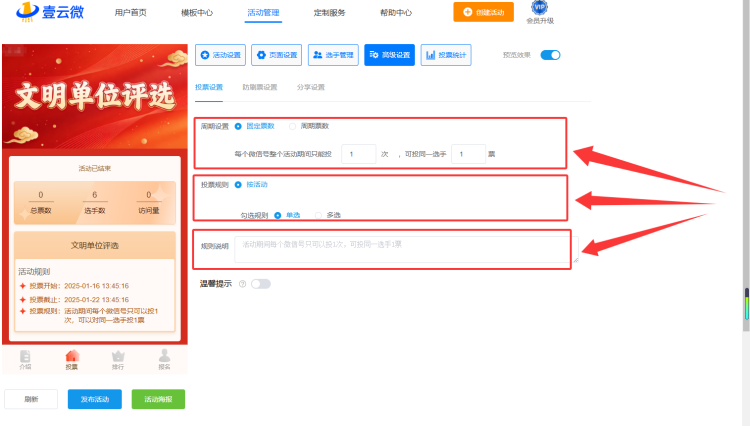The image size is (750, 426).
Task: Open the 排行 ranking crown icon
Action: 118,356
